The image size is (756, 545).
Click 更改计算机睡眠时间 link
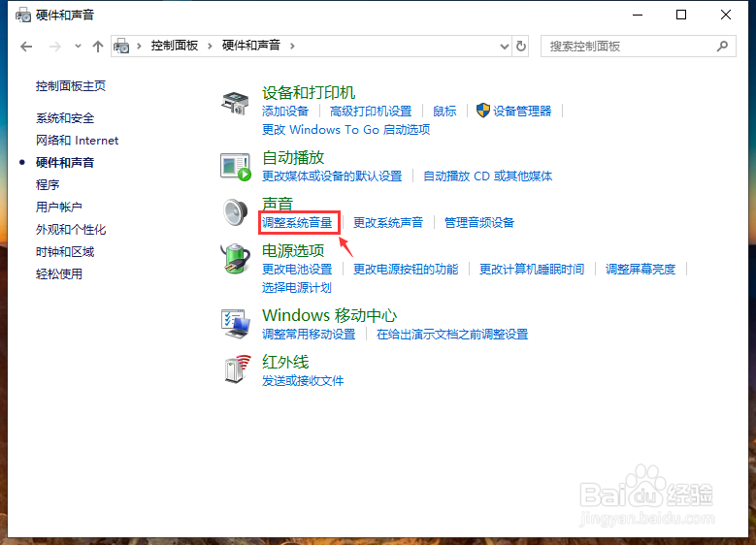[x=531, y=269]
